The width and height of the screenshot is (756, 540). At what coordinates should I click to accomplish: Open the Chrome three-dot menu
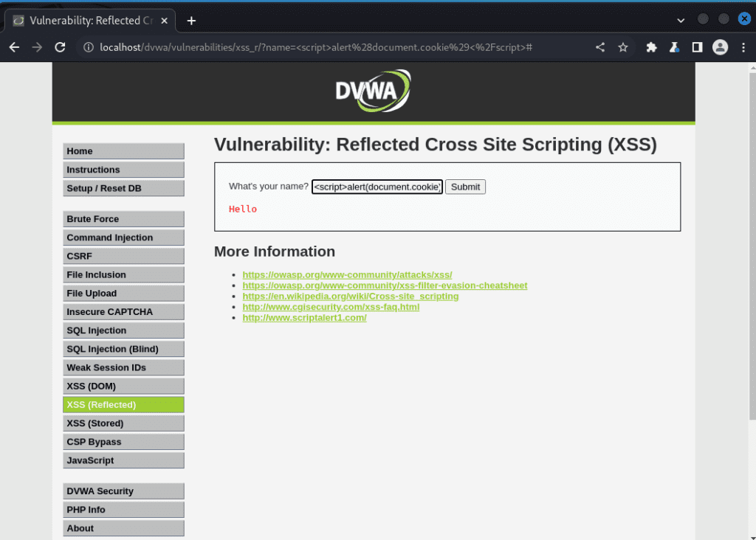[x=743, y=47]
